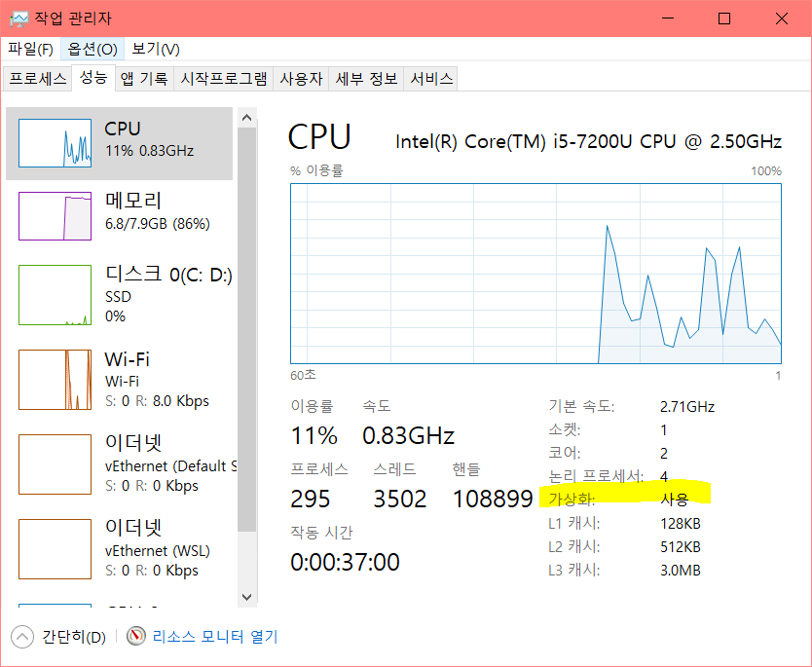
Task: Click the 11% 이용률 value
Action: pyautogui.click(x=314, y=435)
